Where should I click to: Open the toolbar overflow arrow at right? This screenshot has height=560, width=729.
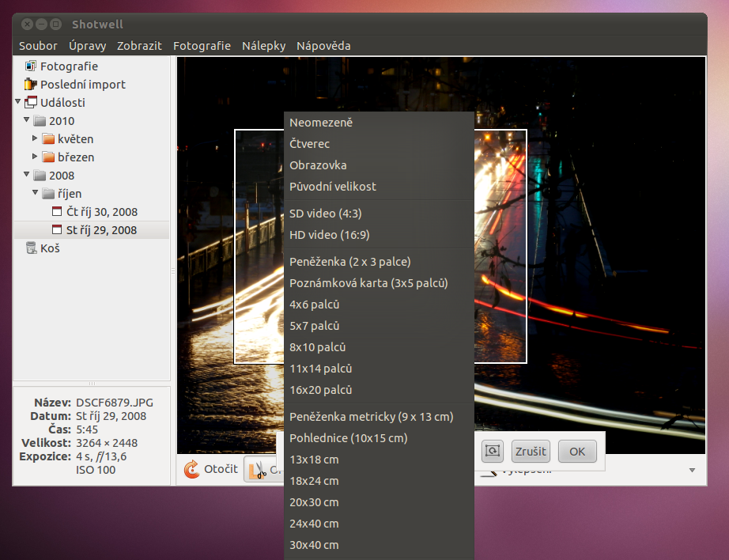point(693,470)
